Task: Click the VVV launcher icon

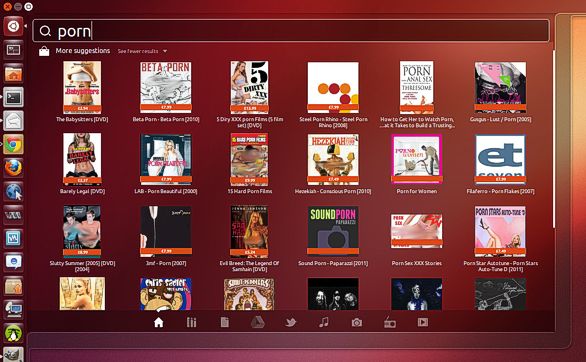Action: (13, 215)
